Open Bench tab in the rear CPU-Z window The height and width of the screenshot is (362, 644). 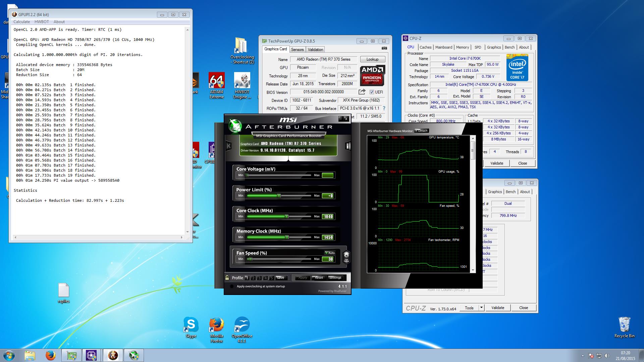pyautogui.click(x=511, y=192)
